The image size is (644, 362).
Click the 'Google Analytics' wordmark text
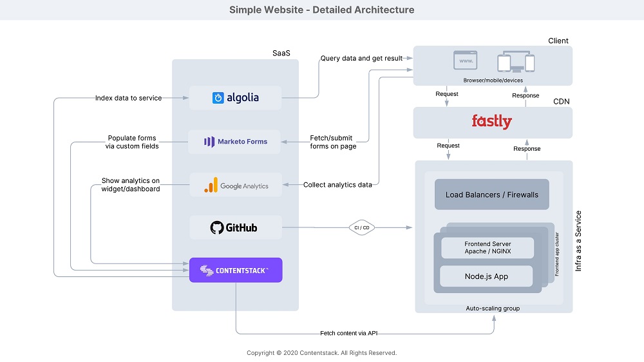click(x=244, y=186)
